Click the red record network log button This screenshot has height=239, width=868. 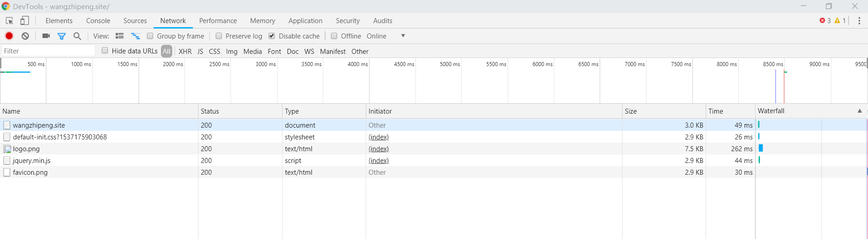(9, 36)
